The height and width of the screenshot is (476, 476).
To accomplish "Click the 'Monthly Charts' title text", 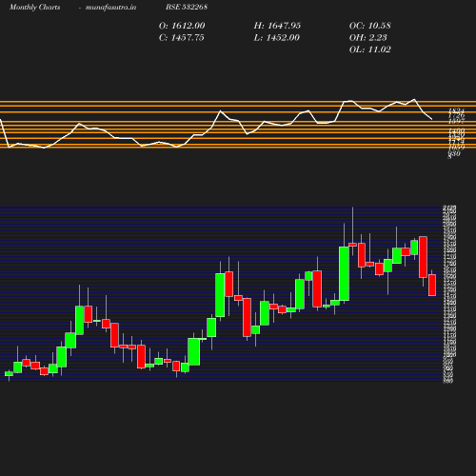I will pos(34,7).
